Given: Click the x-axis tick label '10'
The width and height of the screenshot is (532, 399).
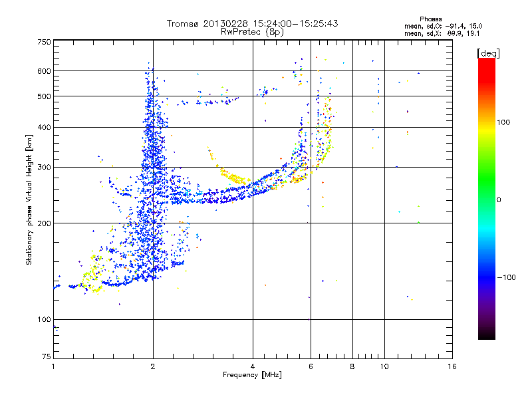Looking at the screenshot, I should [384, 366].
